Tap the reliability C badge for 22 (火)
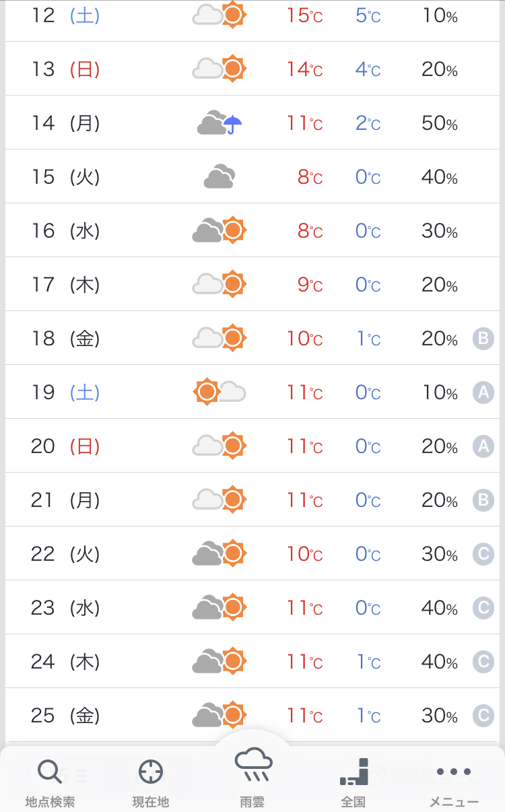 click(x=483, y=554)
